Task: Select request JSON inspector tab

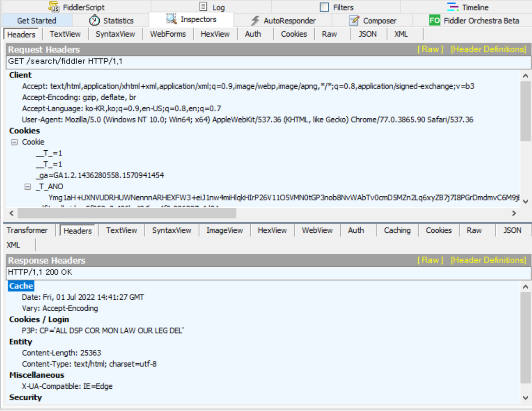Action: [368, 34]
